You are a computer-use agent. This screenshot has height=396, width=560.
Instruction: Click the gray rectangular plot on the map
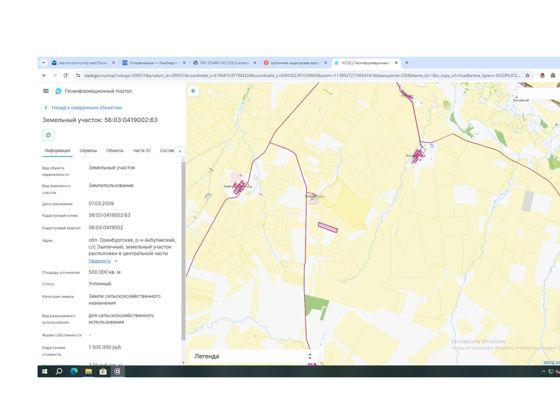(x=528, y=201)
